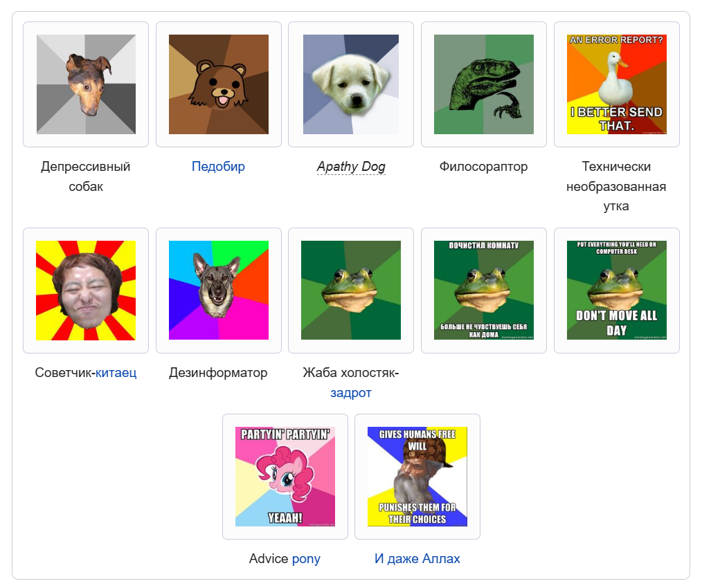Open the Pedobear brown bear thumbnail
Viewport: 702px width, 588px height.
click(x=219, y=84)
